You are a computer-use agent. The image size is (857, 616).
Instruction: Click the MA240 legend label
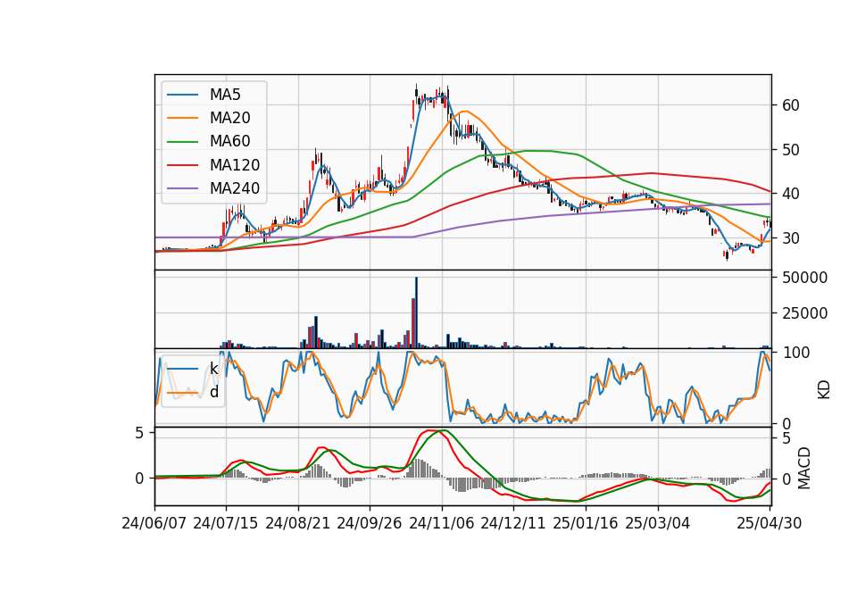(x=235, y=188)
